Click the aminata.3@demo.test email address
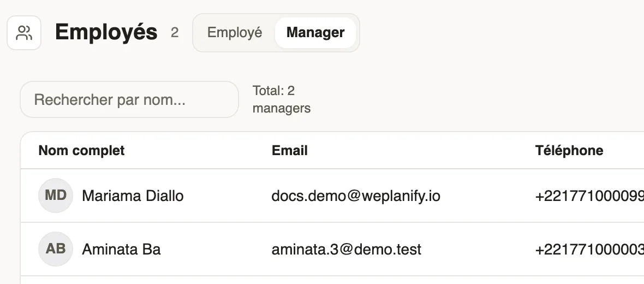Screen dimensions: 644x284 346,250
